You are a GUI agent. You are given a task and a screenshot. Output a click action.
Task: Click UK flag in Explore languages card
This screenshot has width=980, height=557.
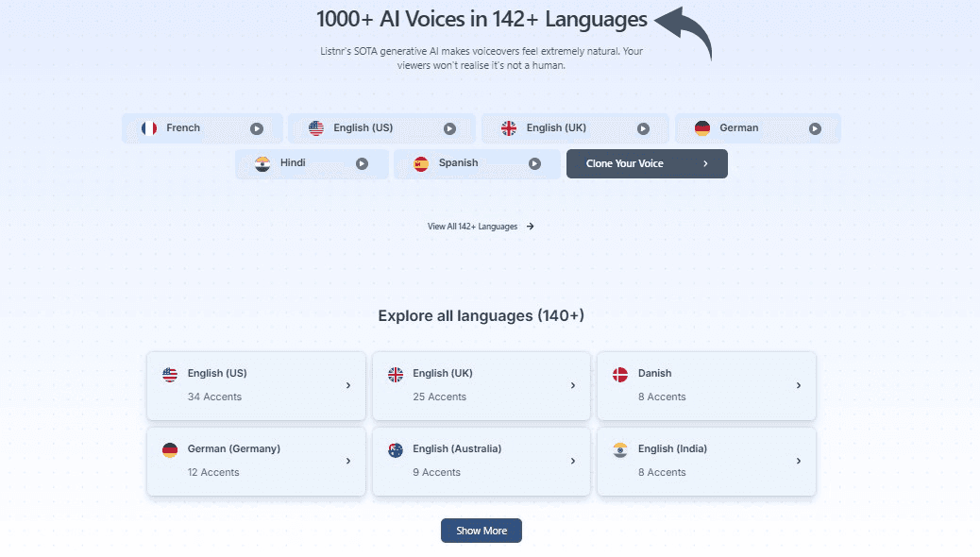(396, 375)
